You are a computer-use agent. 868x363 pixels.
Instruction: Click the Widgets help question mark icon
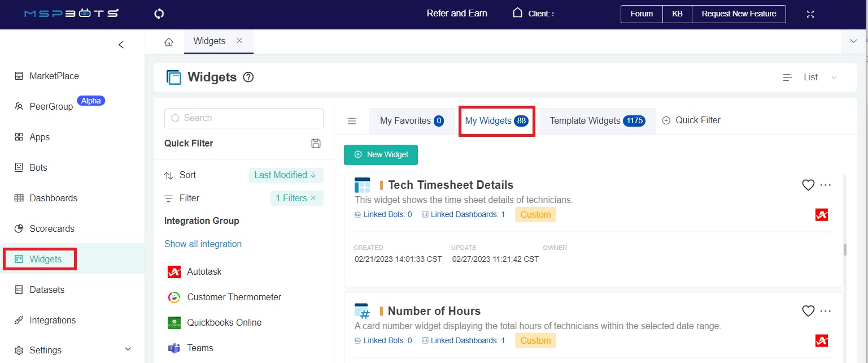click(248, 77)
